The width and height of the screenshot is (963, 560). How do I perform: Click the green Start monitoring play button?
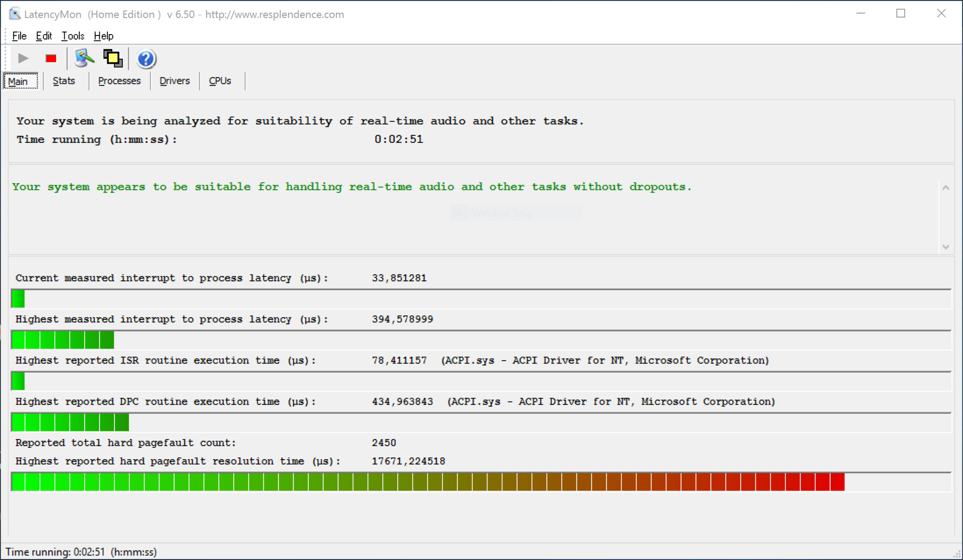coord(23,59)
